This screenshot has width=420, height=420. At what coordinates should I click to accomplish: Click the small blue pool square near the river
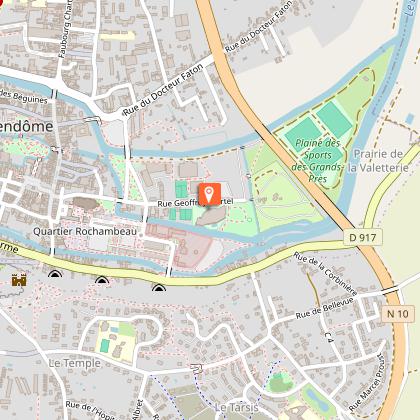coord(410,118)
